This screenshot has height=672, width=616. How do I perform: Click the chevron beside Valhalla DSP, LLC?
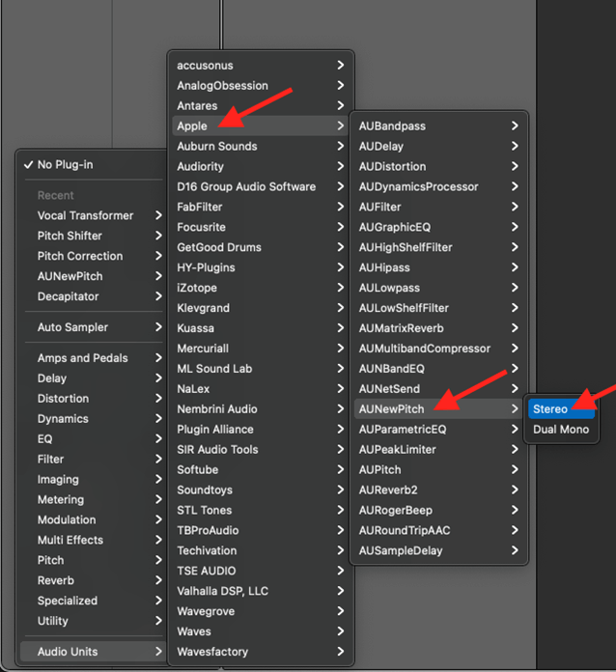(341, 591)
